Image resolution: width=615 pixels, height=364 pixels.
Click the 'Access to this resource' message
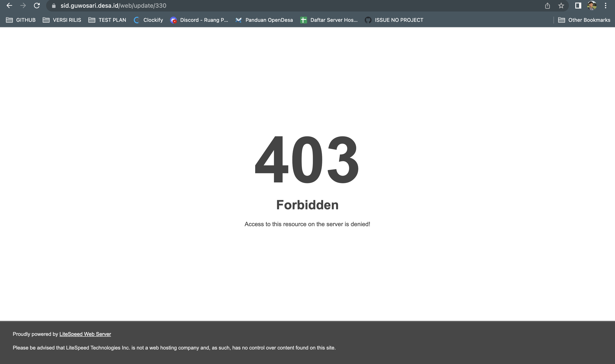(x=307, y=224)
